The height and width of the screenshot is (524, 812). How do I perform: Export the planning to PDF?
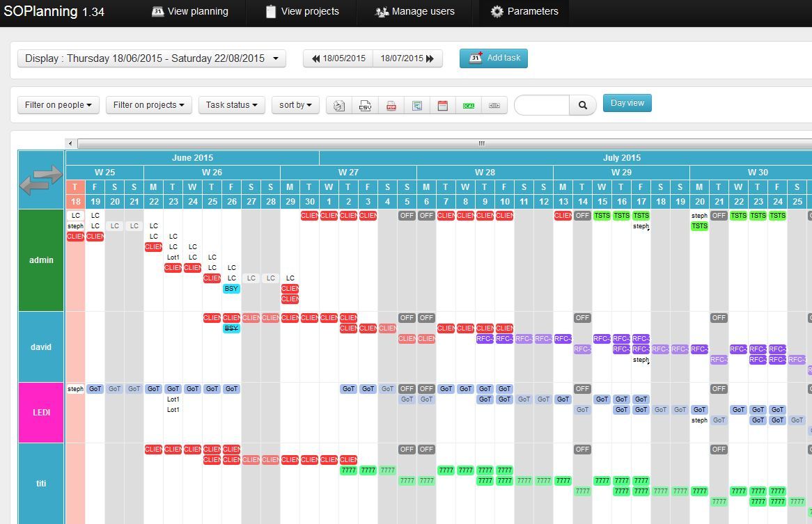(x=391, y=105)
